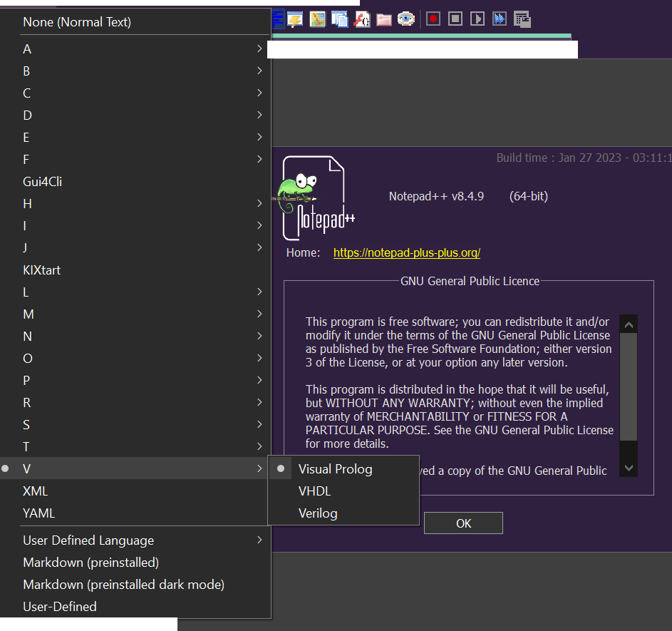Expand the C languages submenu
This screenshot has width=672, height=631.
tap(135, 93)
